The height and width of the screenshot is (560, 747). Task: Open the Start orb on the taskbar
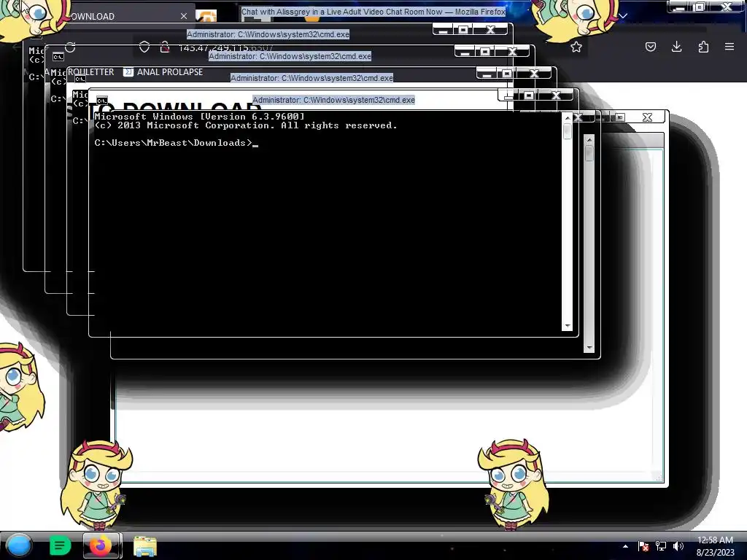(18, 545)
